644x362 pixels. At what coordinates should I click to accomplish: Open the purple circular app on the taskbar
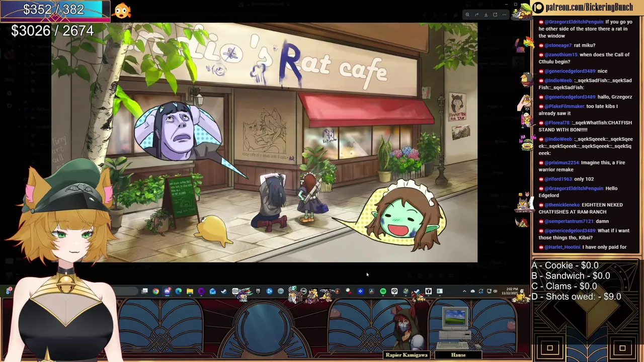pos(201,291)
